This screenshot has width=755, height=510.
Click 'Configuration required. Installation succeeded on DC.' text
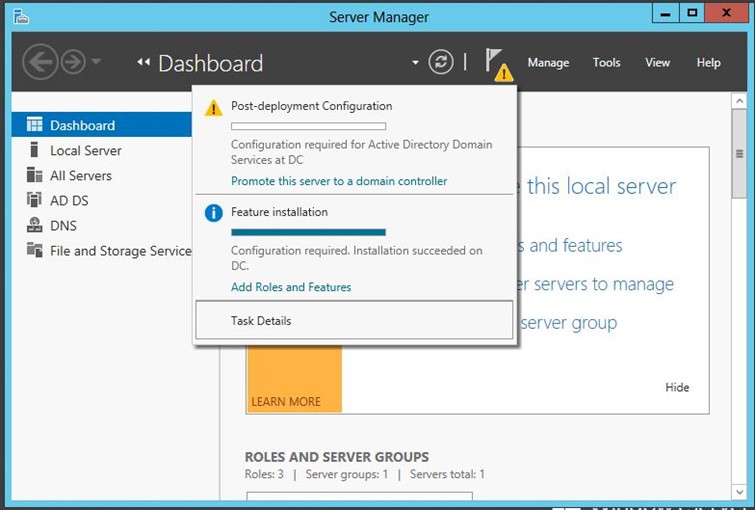point(357,258)
